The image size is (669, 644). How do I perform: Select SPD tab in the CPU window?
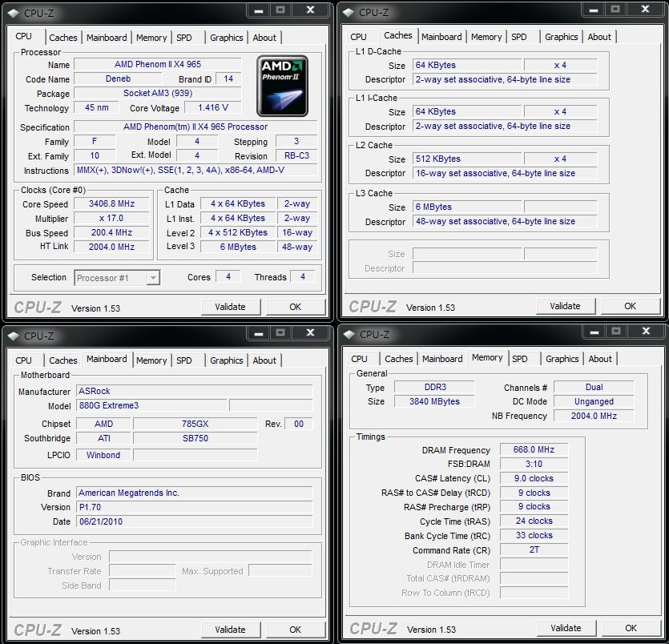(x=184, y=38)
